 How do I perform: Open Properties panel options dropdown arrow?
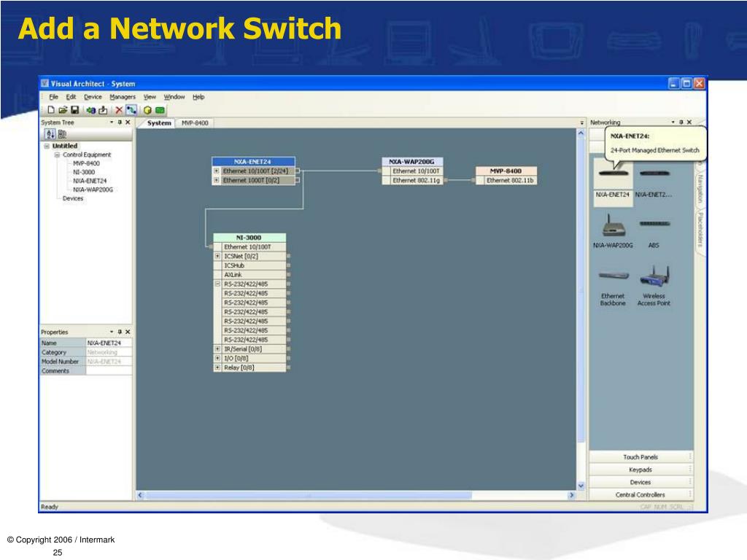(x=112, y=332)
